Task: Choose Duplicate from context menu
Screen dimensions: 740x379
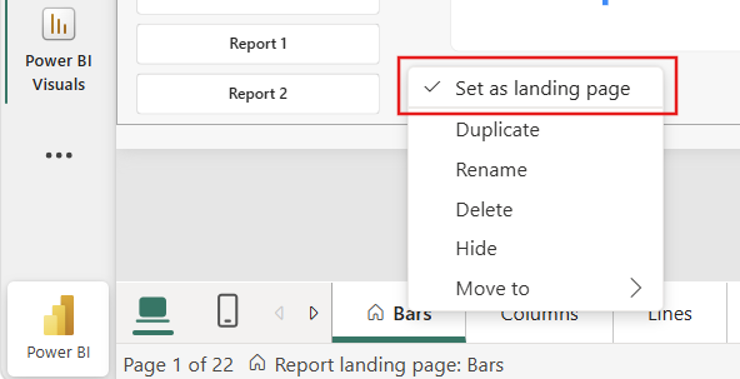Action: point(536,129)
